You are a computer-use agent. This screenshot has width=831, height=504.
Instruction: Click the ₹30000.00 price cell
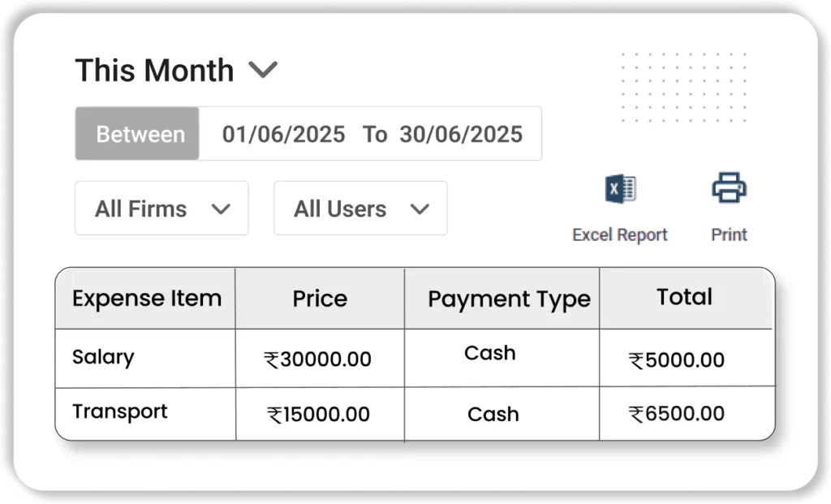tap(318, 360)
